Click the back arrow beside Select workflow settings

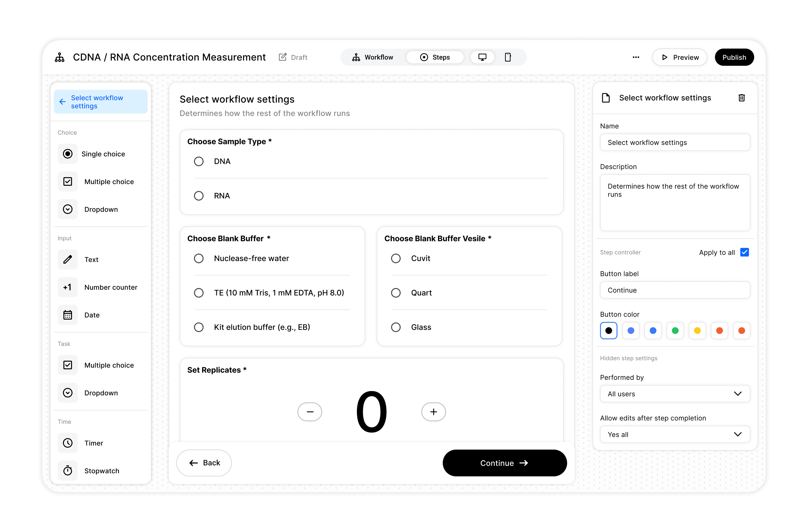[62, 102]
